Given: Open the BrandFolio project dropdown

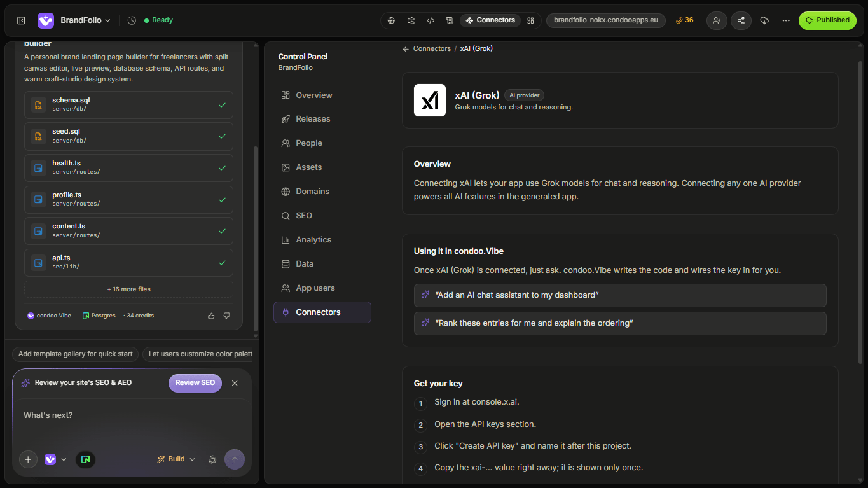Looking at the screenshot, I should tap(85, 20).
